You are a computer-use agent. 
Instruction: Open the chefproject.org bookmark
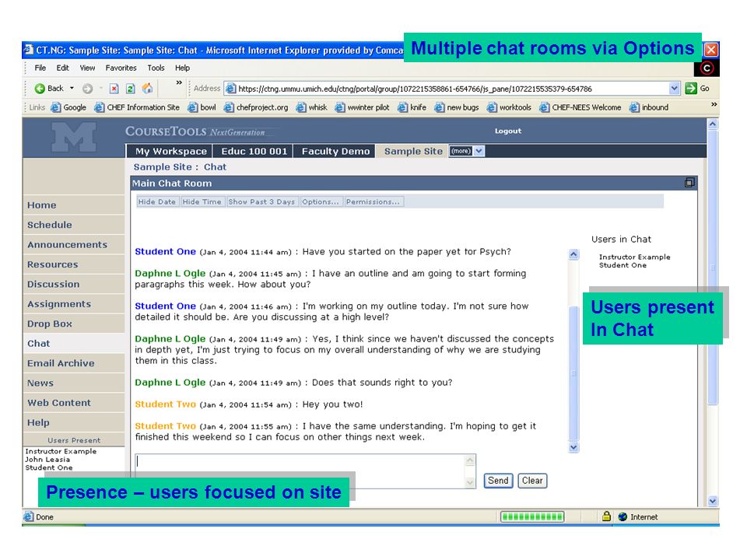tap(256, 107)
